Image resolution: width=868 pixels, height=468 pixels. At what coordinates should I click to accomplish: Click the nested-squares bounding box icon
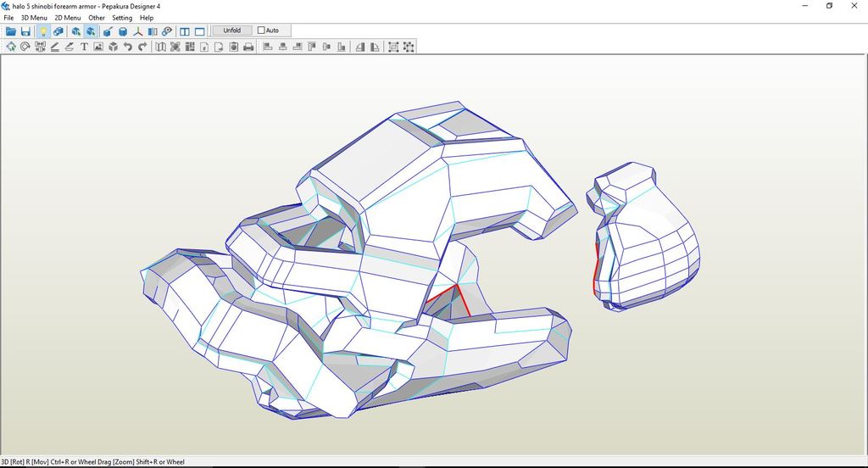pyautogui.click(x=393, y=47)
